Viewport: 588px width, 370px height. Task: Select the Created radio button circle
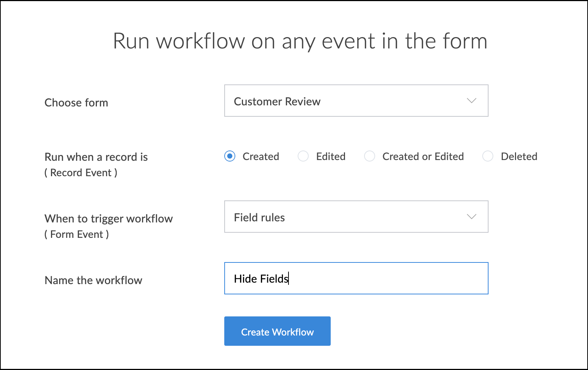(x=230, y=156)
